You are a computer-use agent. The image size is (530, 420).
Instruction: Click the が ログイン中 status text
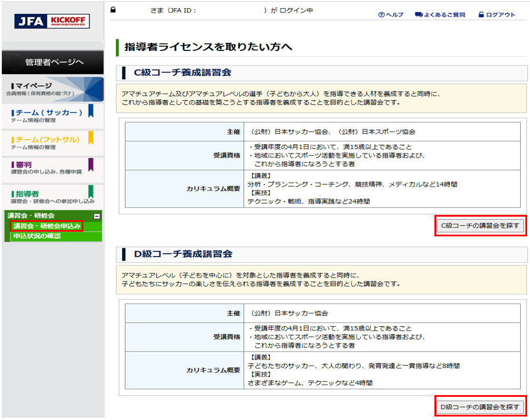291,10
